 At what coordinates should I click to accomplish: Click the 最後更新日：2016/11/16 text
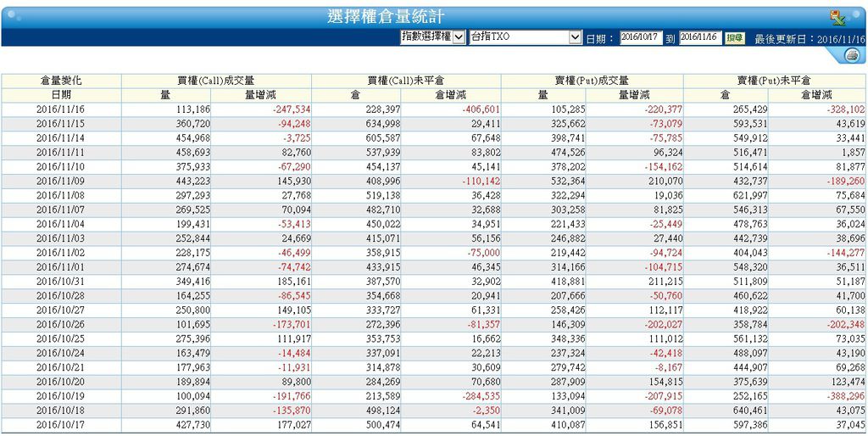click(x=810, y=38)
